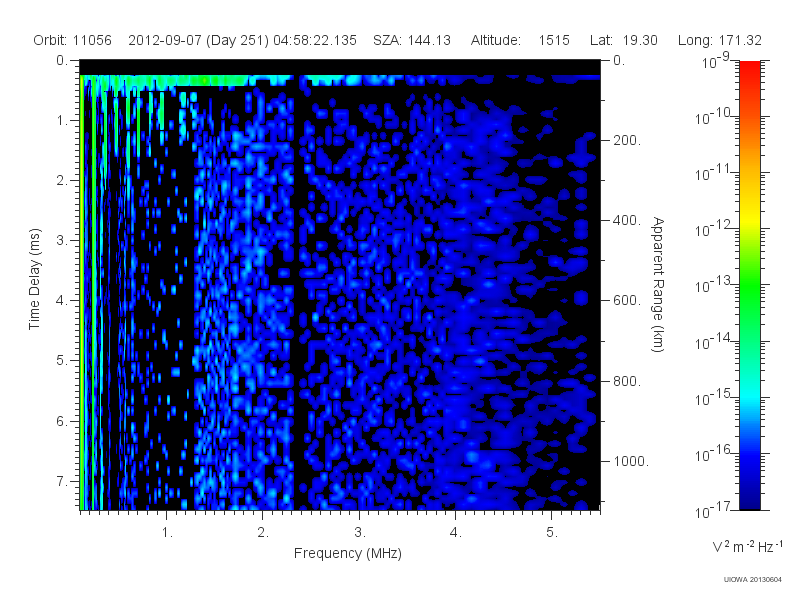Click the 5. tick on the time delay axis
Viewport: 800px width, 600px height.
tap(62, 361)
